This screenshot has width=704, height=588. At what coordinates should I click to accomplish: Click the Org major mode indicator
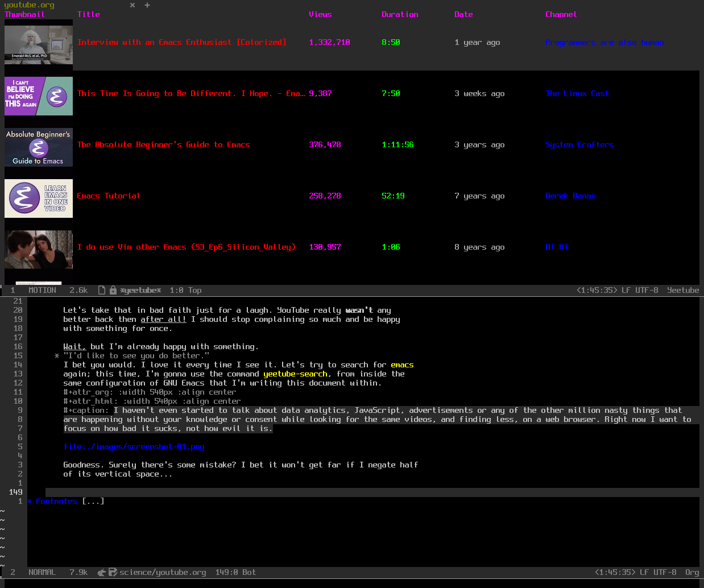tap(691, 572)
